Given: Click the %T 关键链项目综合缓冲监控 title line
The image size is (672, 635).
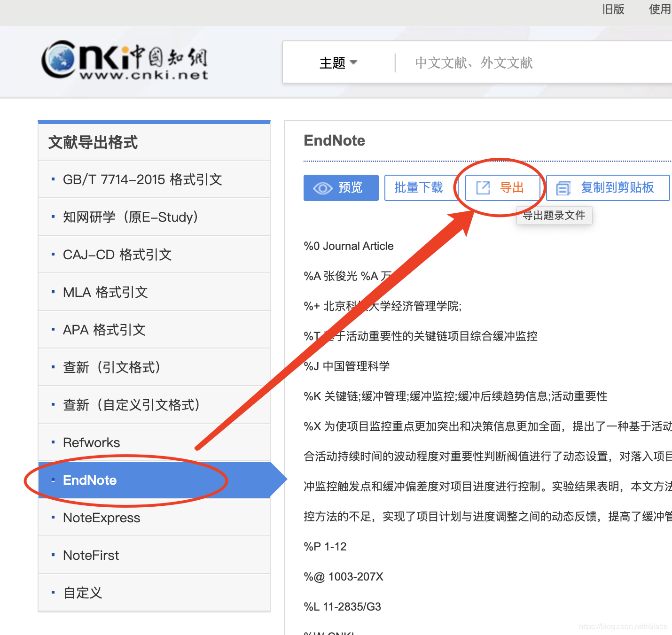Looking at the screenshot, I should point(421,336).
